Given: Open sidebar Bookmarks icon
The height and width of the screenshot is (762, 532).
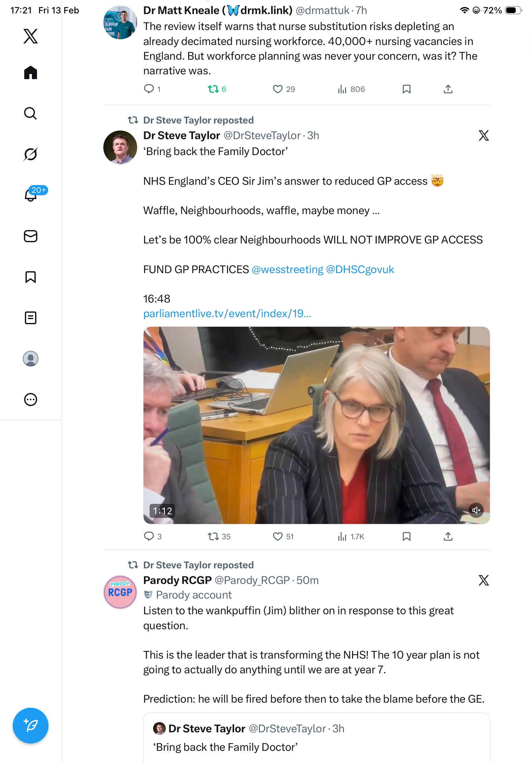Looking at the screenshot, I should 31,277.
